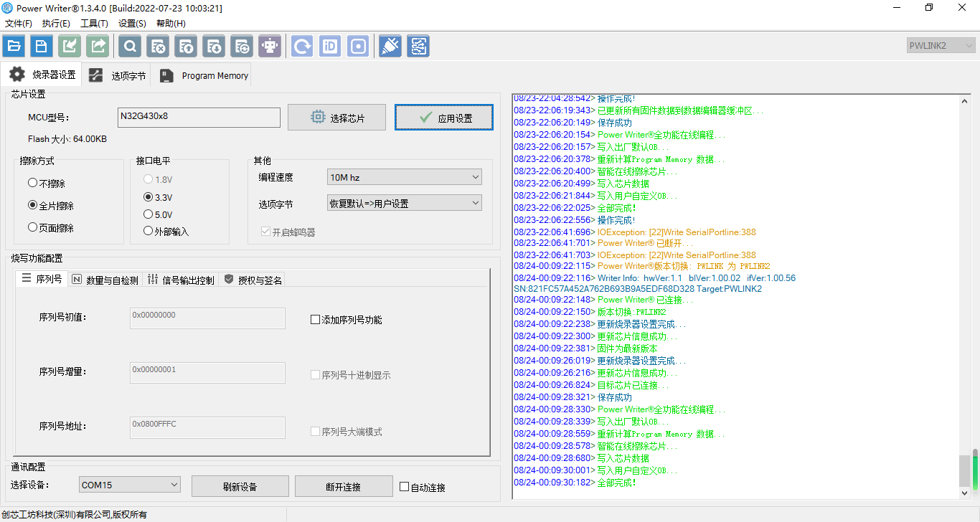Click the robot auto-program toolbar icon
Viewport: 980px width, 522px height.
(270, 47)
